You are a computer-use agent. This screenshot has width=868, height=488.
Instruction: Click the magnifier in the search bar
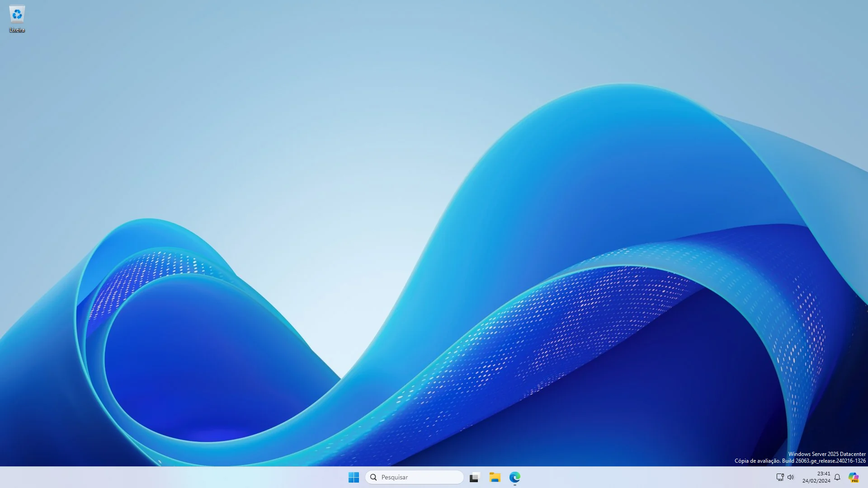tap(373, 477)
